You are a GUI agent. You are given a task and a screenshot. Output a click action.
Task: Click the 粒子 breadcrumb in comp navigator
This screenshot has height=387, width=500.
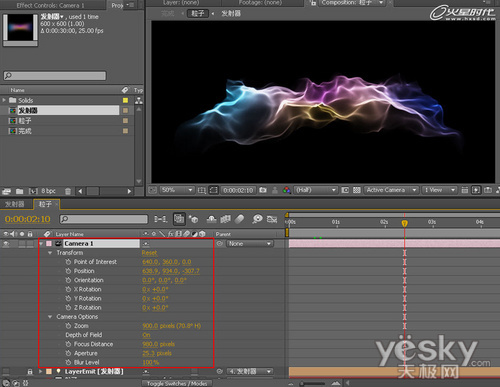198,13
